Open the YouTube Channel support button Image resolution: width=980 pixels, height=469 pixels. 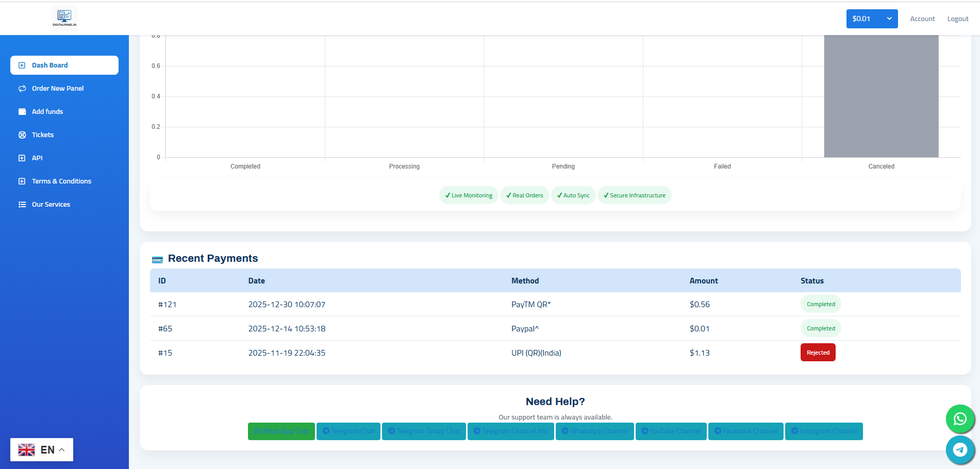click(x=671, y=431)
